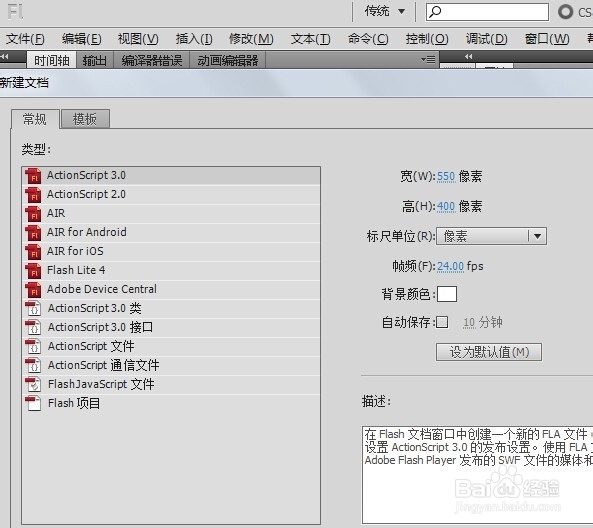Click the CS Live circle icon
Viewport: 593px width, 528px height.
(565, 12)
